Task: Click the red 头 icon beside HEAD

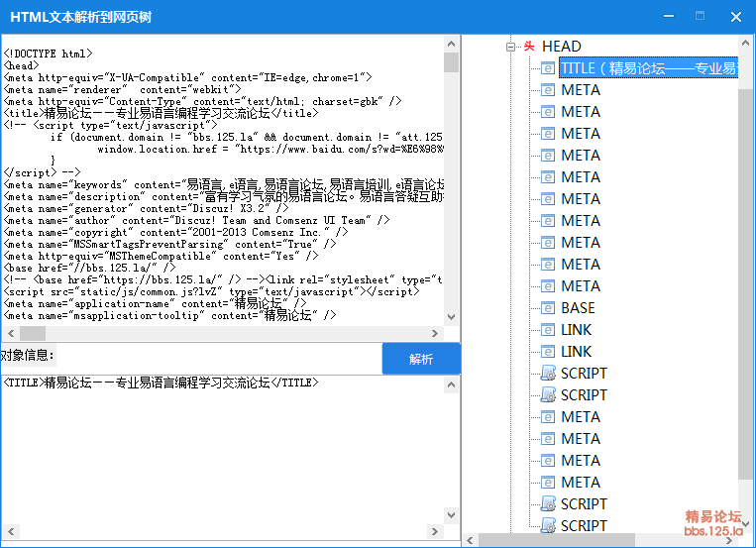Action: [529, 47]
